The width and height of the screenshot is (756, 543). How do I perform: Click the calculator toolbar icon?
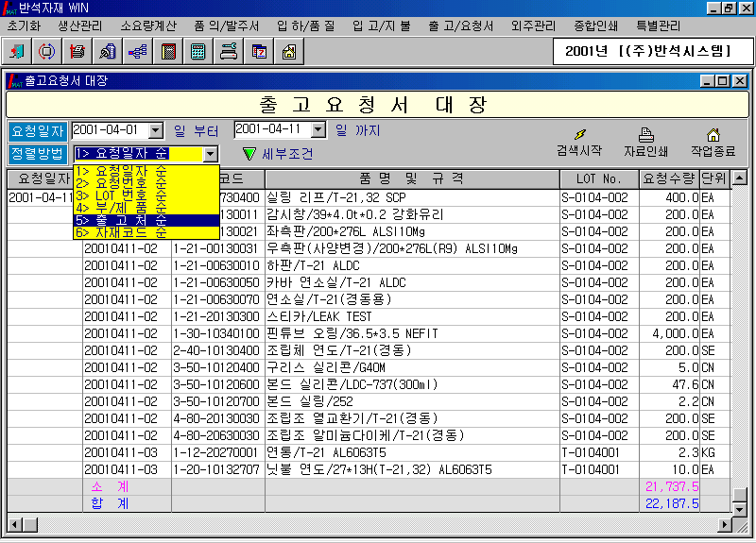198,51
